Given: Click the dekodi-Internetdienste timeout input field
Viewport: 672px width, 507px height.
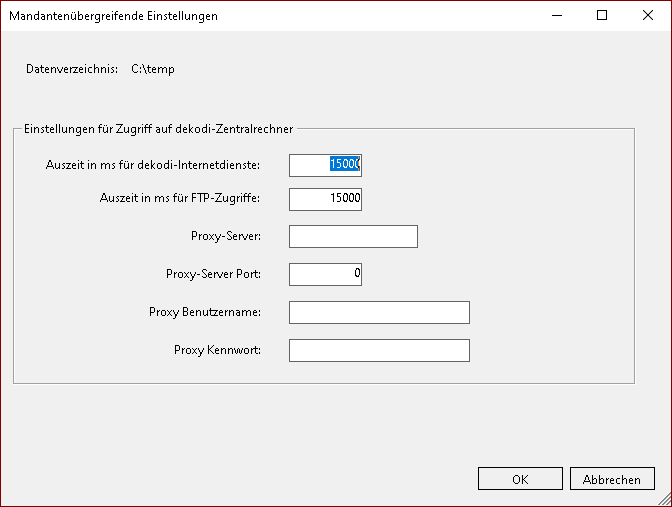Looking at the screenshot, I should pyautogui.click(x=325, y=165).
